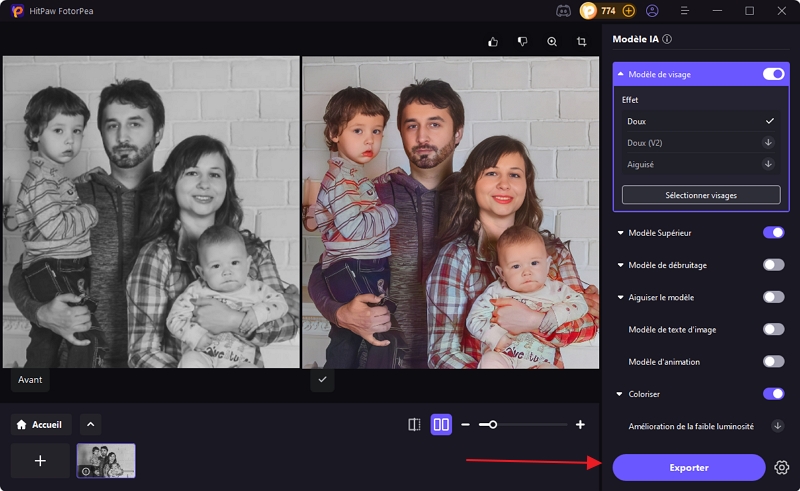Screen dimensions: 800x491
Task: Collapse the bottom thumbnail strip with chevron
Action: coord(90,424)
